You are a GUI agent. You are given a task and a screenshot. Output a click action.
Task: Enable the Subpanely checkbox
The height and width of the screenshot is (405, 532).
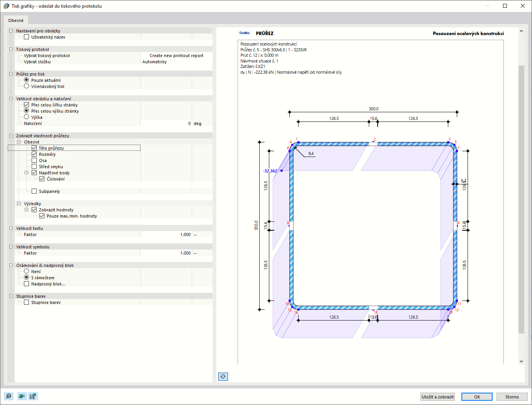click(x=34, y=191)
